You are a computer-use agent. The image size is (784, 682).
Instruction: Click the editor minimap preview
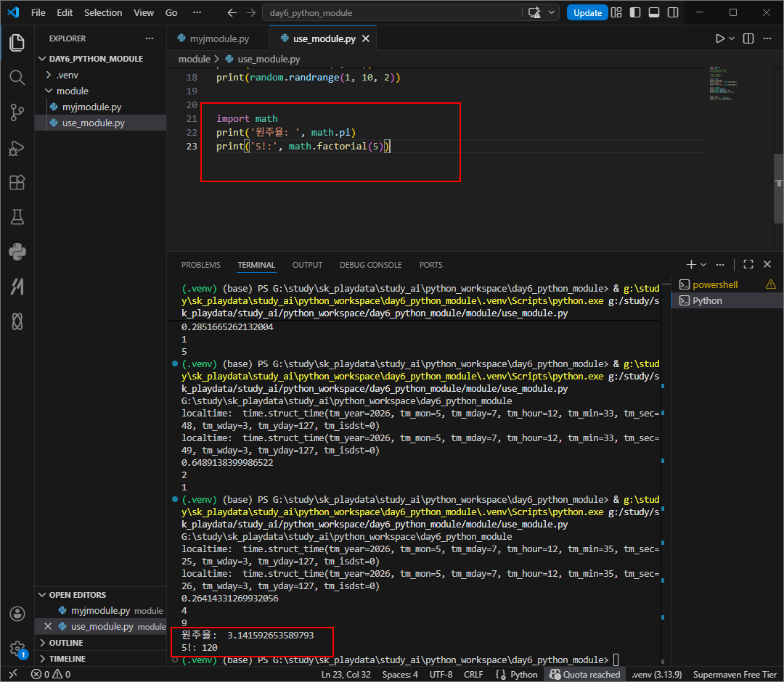(x=722, y=83)
